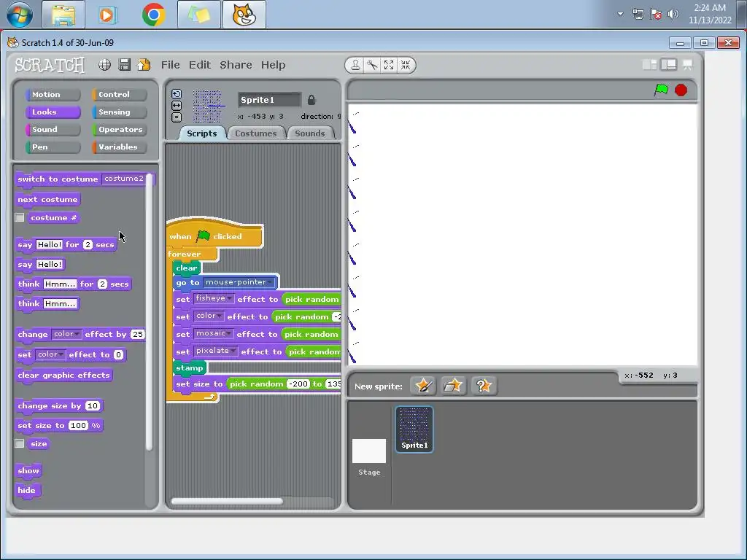Open the Control blocks category
The width and height of the screenshot is (747, 560).
tap(119, 94)
